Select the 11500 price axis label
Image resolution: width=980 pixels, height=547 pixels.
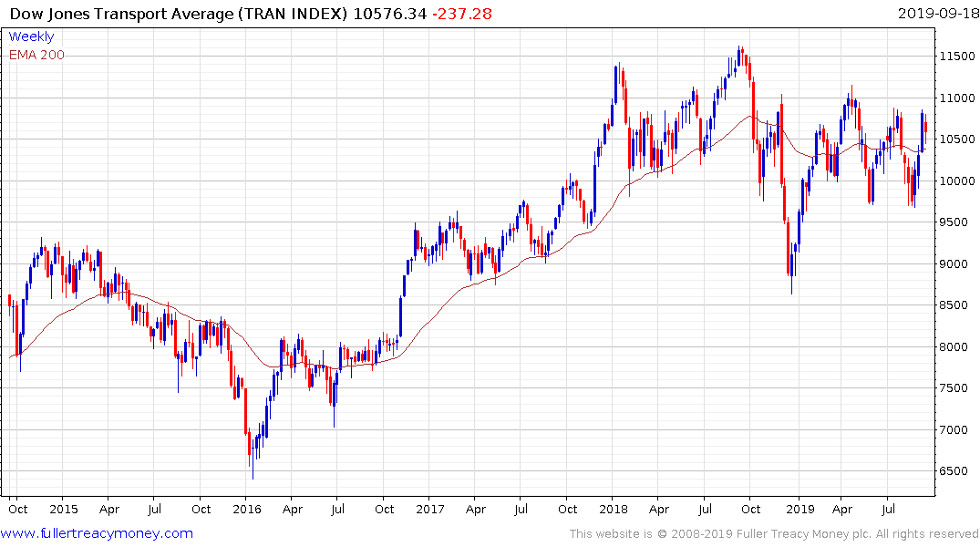[x=957, y=57]
